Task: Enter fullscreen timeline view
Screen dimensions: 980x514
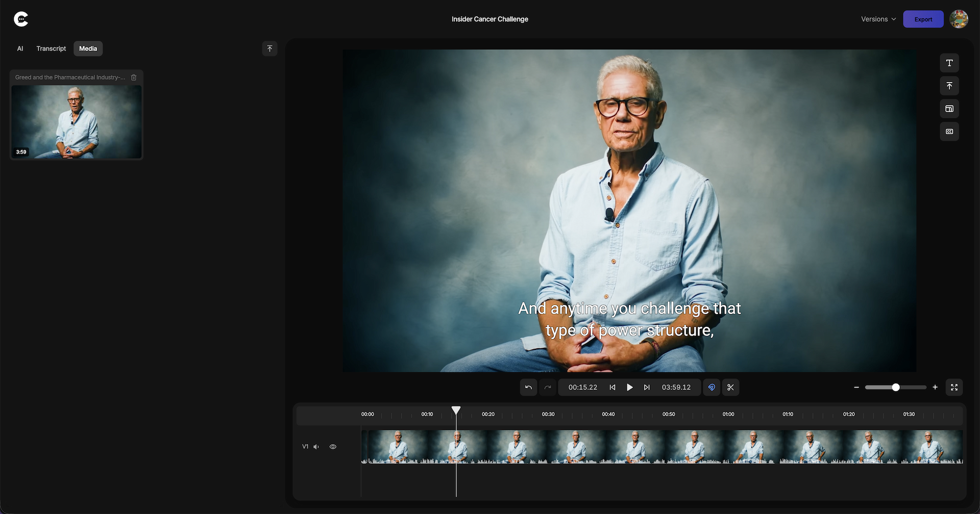Action: (x=954, y=388)
